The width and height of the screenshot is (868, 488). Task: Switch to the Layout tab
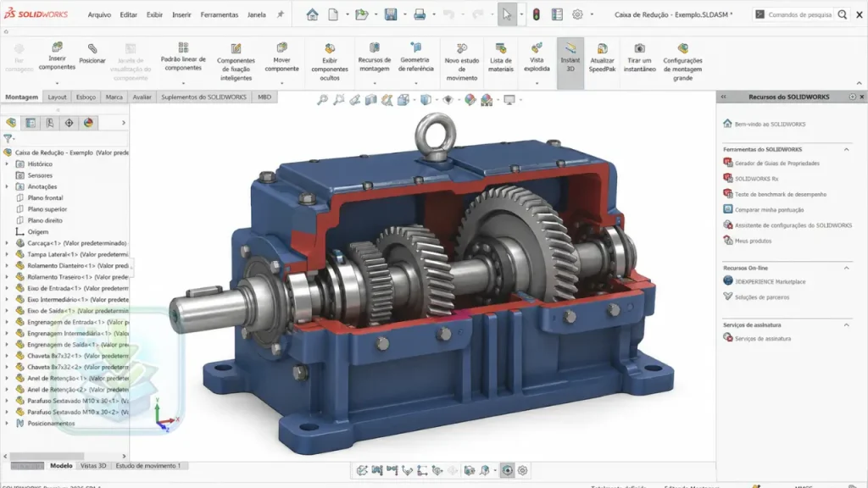tap(57, 97)
